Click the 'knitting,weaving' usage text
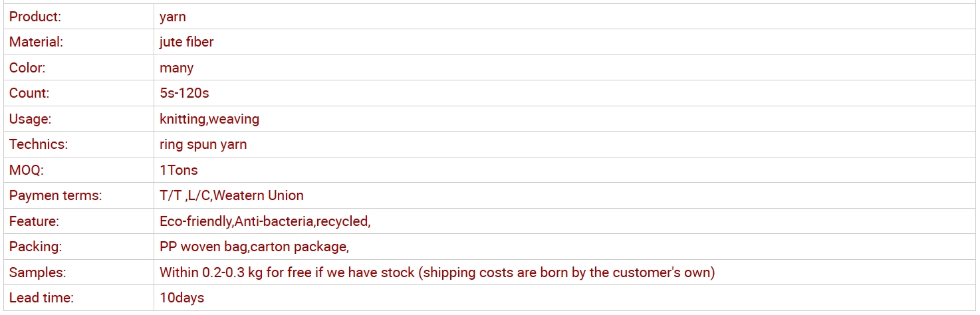 (x=209, y=119)
